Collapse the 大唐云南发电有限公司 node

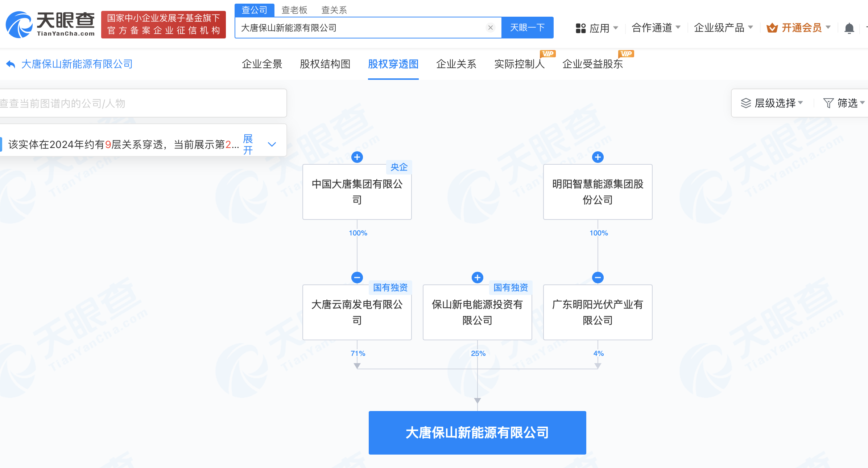pos(357,278)
